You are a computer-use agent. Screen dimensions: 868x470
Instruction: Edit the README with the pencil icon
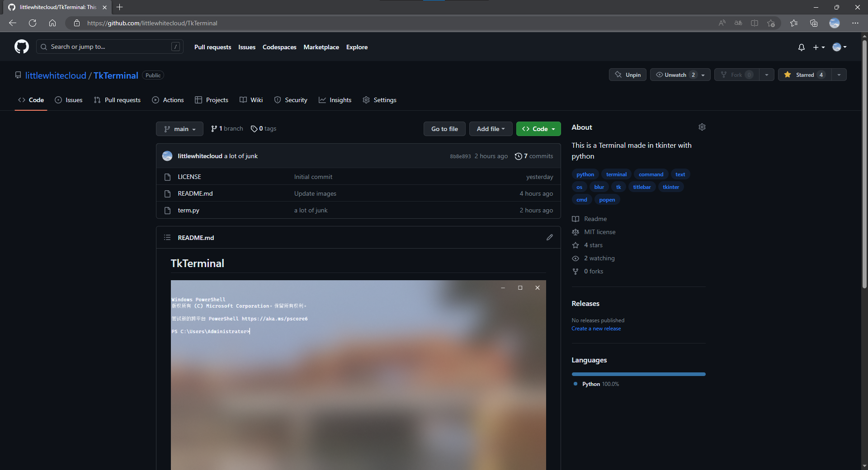click(549, 237)
